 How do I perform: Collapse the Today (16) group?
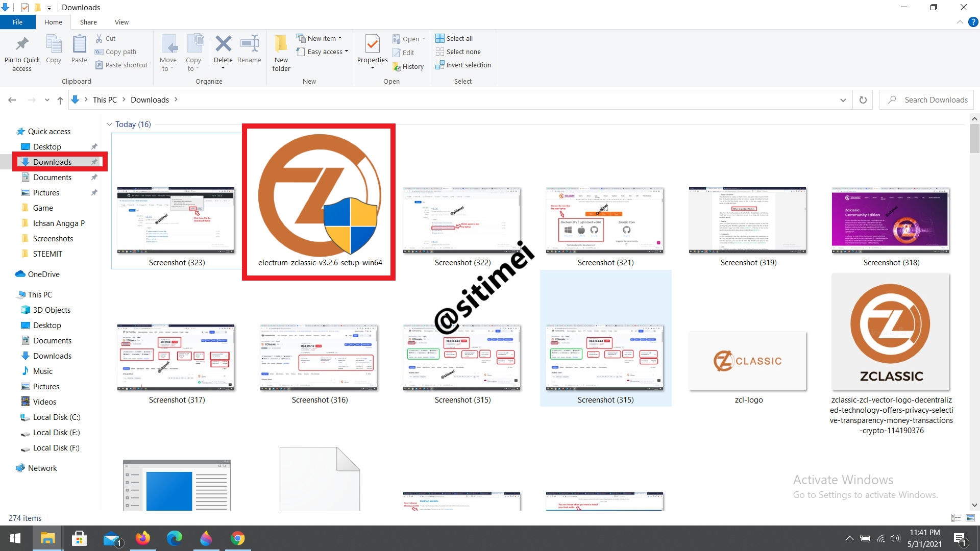point(109,124)
